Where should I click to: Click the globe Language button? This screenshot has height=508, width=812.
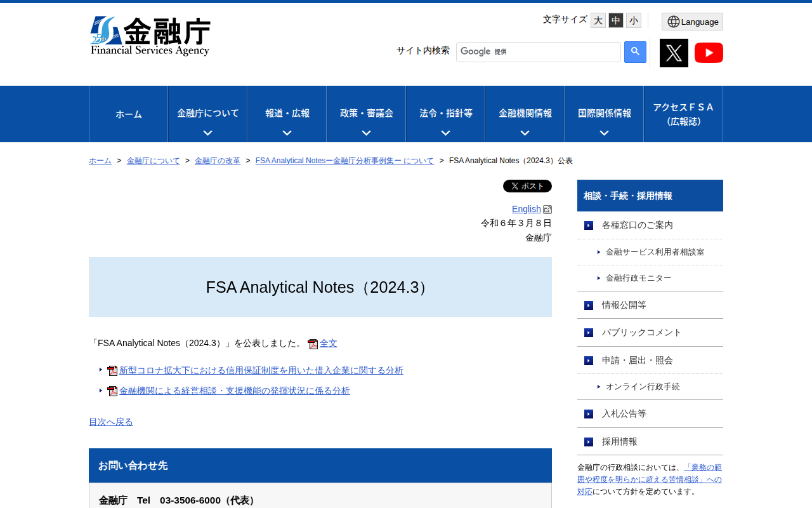point(692,22)
